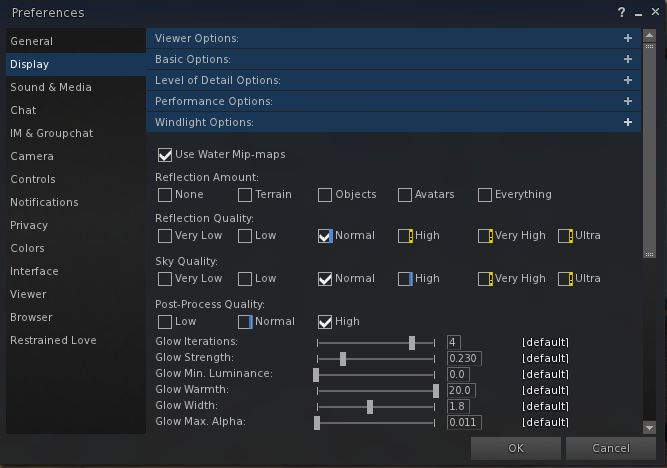Select Low Post-Process Quality
Viewport: 667px width, 468px height.
tap(165, 322)
